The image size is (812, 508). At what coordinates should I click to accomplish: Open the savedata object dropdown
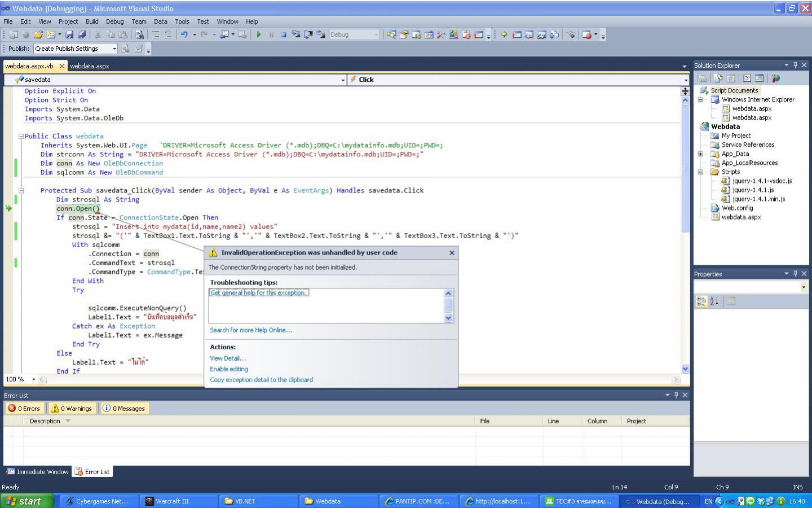[x=343, y=80]
